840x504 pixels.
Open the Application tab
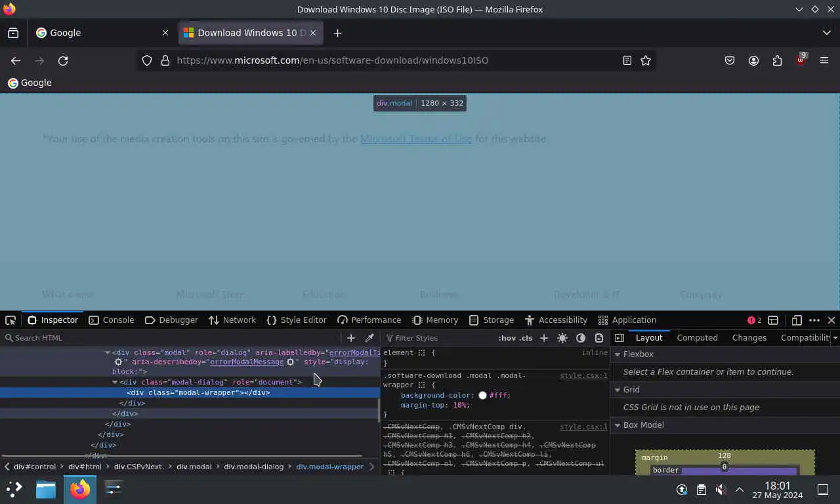coord(627,320)
